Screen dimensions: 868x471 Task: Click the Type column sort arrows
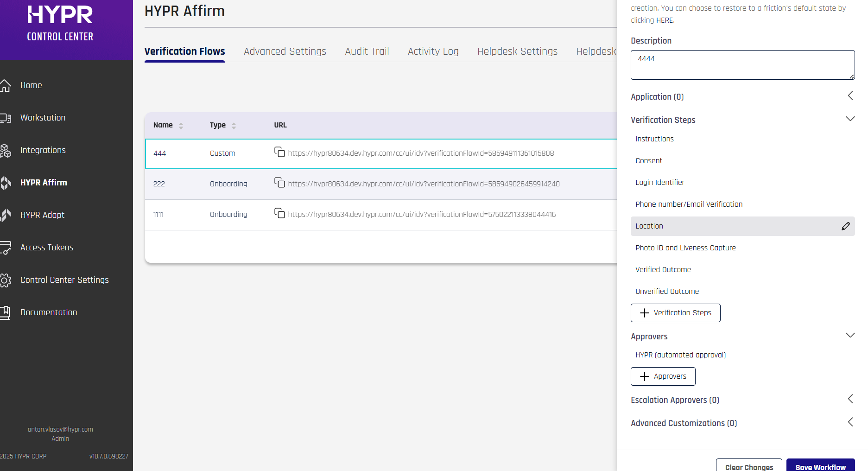point(234,126)
